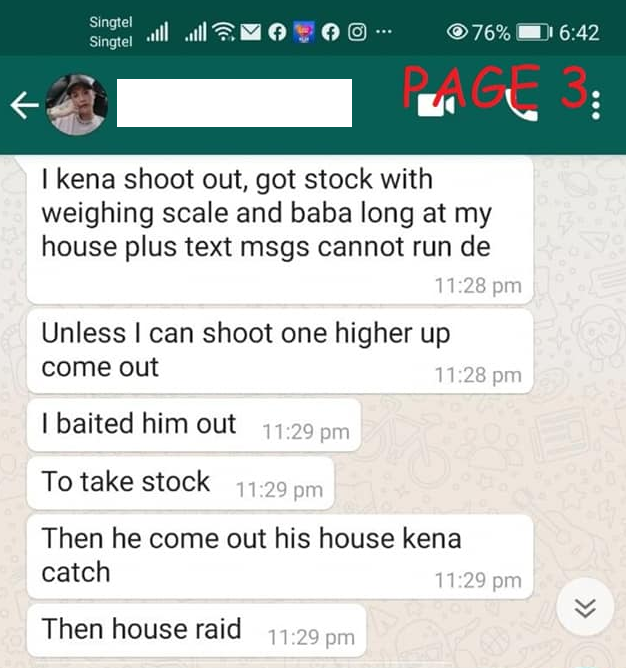Tap the second Facebook notification icon
Viewport: 626px width, 668px height.
(x=330, y=32)
